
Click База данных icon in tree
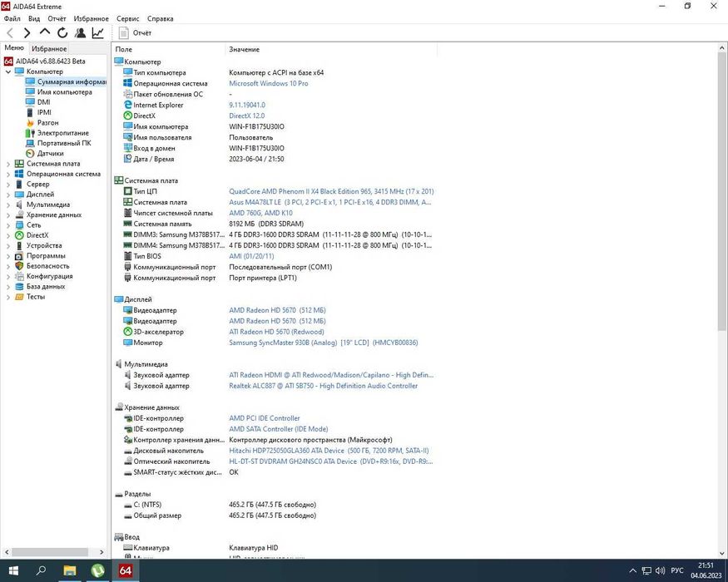coord(19,286)
